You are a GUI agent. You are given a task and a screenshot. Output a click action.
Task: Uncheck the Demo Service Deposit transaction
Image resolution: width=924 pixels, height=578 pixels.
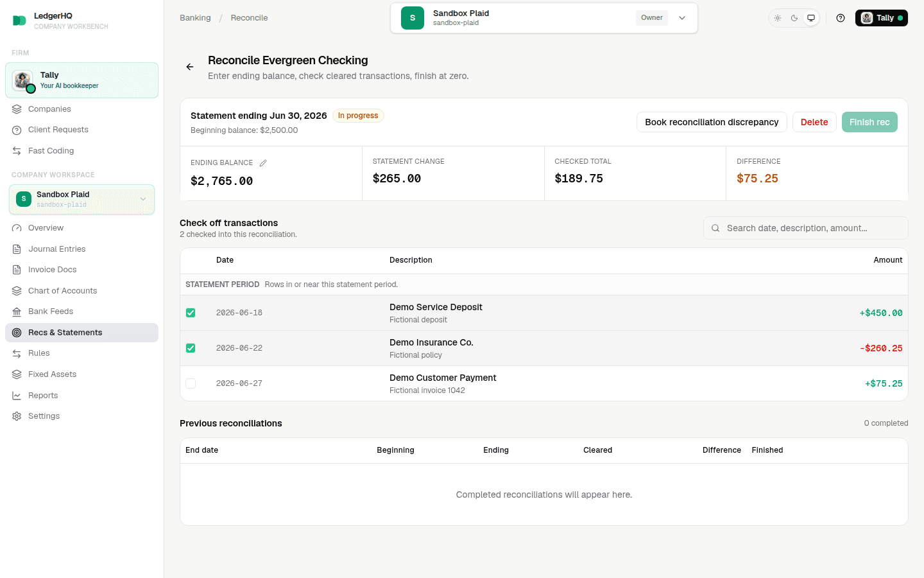pyautogui.click(x=191, y=313)
